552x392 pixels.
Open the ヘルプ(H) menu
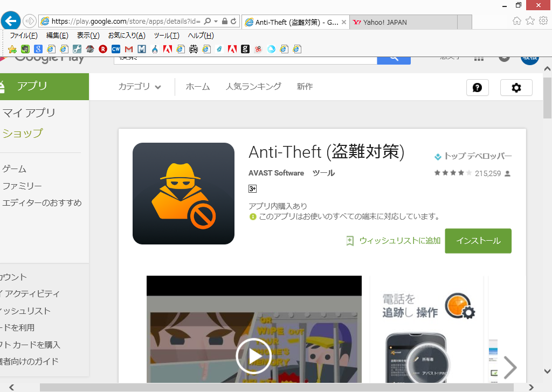[x=201, y=36]
